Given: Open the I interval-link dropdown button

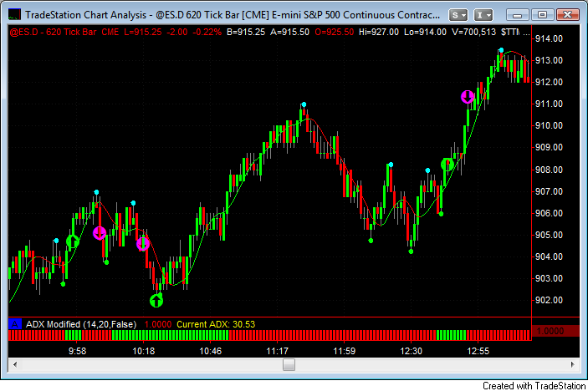Looking at the screenshot, I should pyautogui.click(x=483, y=15).
